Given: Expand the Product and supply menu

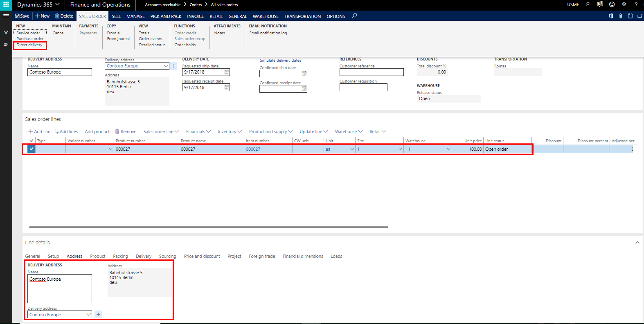Looking at the screenshot, I should tap(271, 132).
